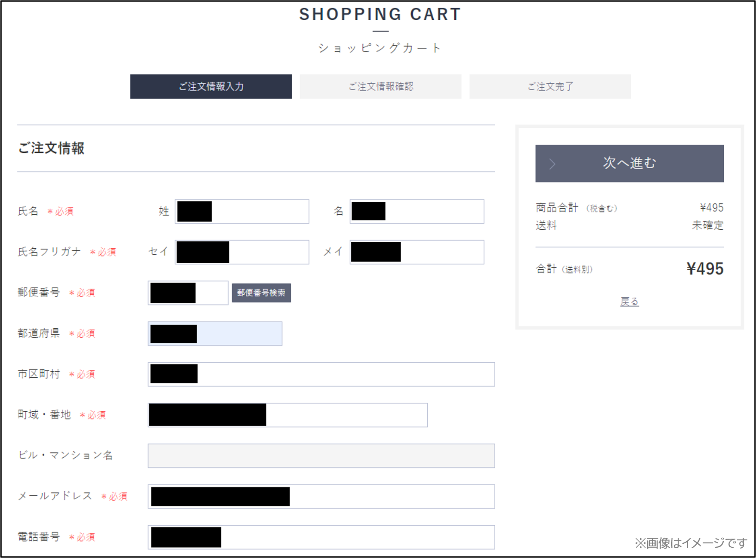
Task: Click the 名 (first name) input field
Action: click(417, 211)
